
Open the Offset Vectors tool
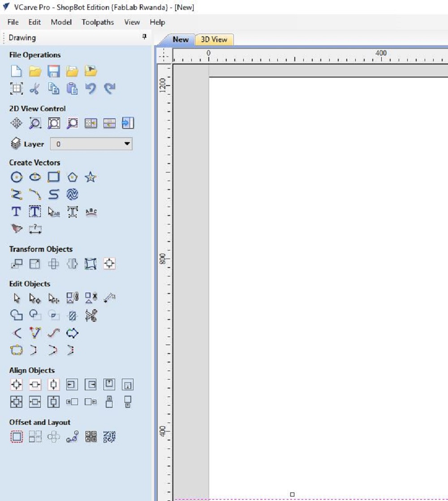(17, 437)
